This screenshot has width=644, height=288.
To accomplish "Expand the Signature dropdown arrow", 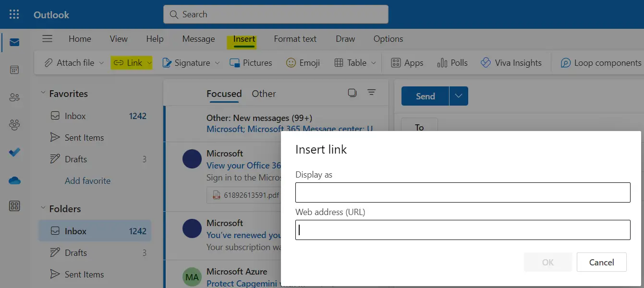I will (217, 63).
